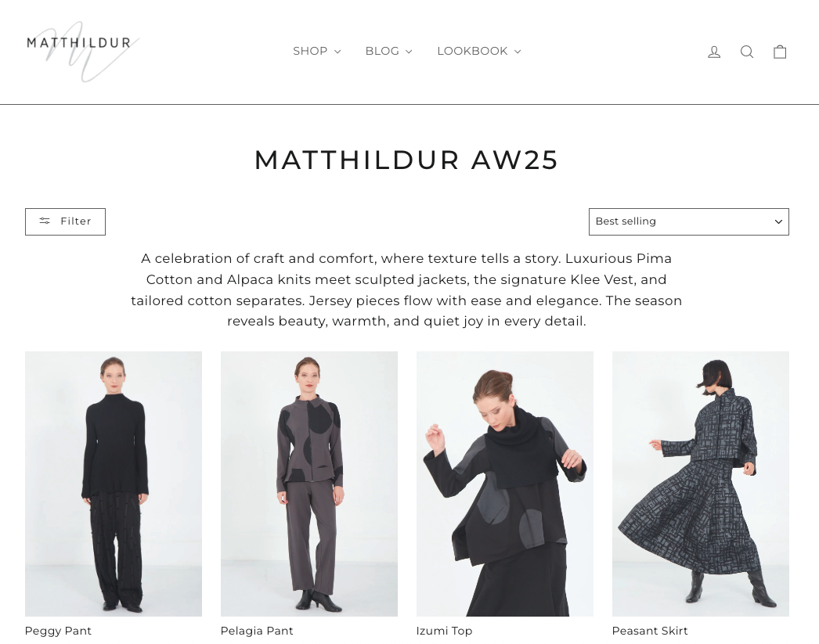Open the BLOG menu item

pyautogui.click(x=388, y=51)
